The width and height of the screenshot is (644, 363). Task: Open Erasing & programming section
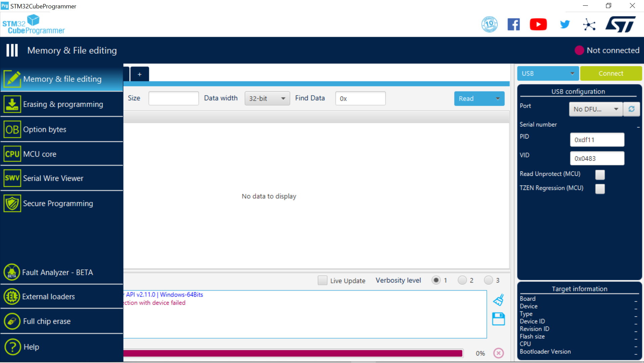coord(62,104)
